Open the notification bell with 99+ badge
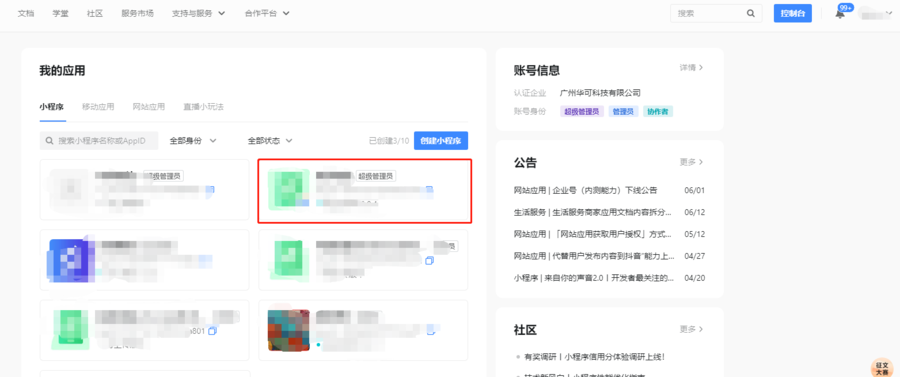 pyautogui.click(x=840, y=13)
